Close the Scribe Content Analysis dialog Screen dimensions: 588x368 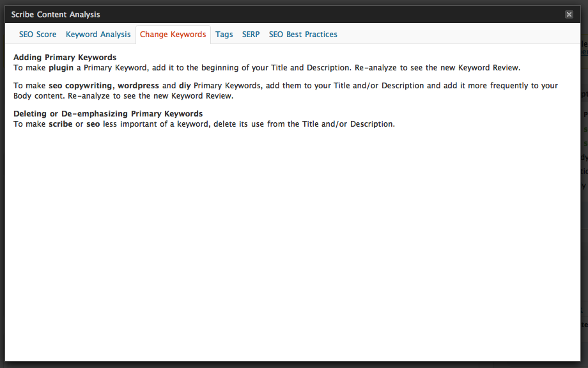(x=569, y=14)
